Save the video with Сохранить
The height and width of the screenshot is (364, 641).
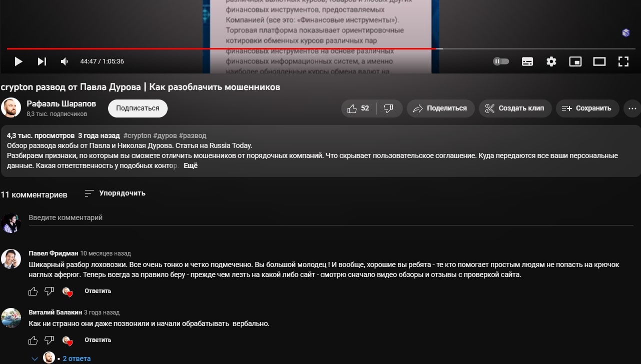(x=587, y=108)
